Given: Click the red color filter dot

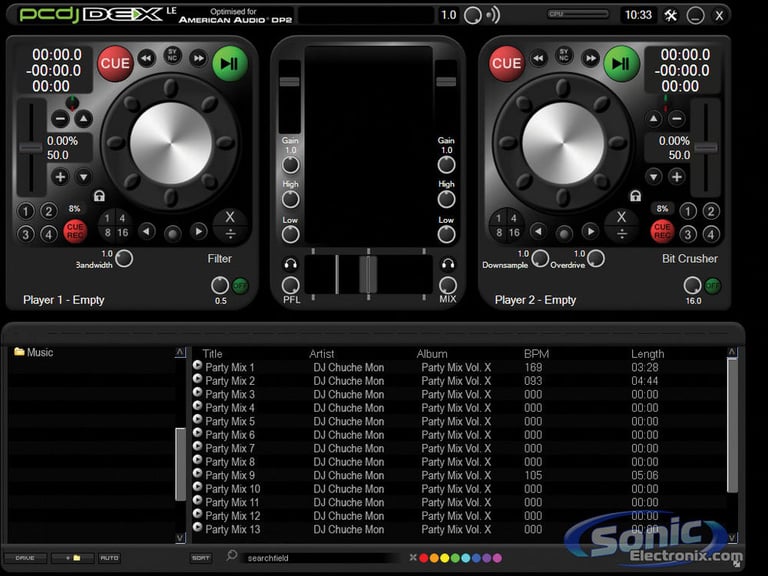Looking at the screenshot, I should coord(424,558).
